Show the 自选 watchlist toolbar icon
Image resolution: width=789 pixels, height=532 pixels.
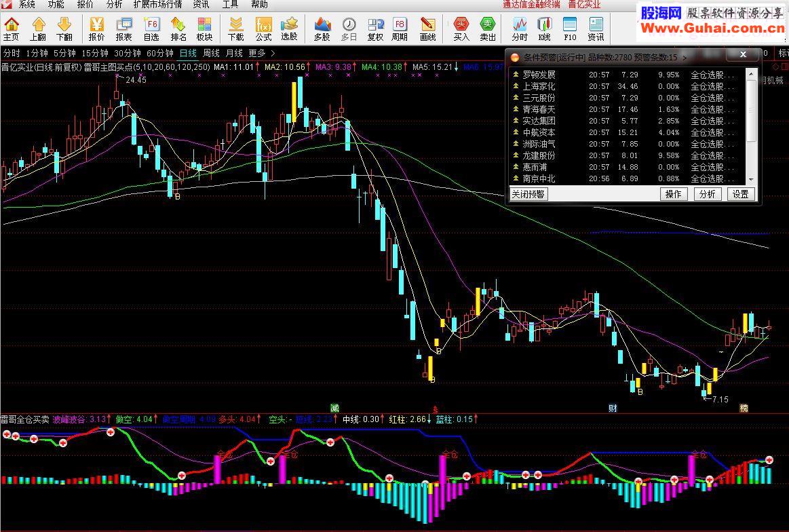[151, 28]
